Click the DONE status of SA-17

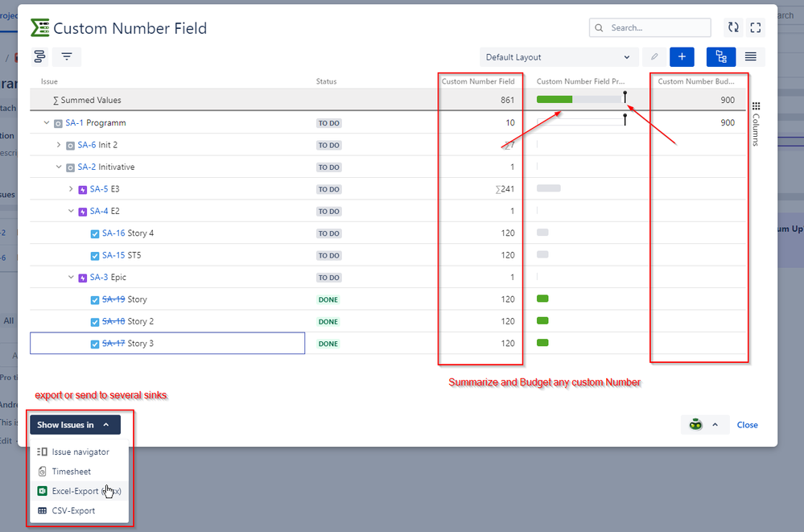pos(328,344)
